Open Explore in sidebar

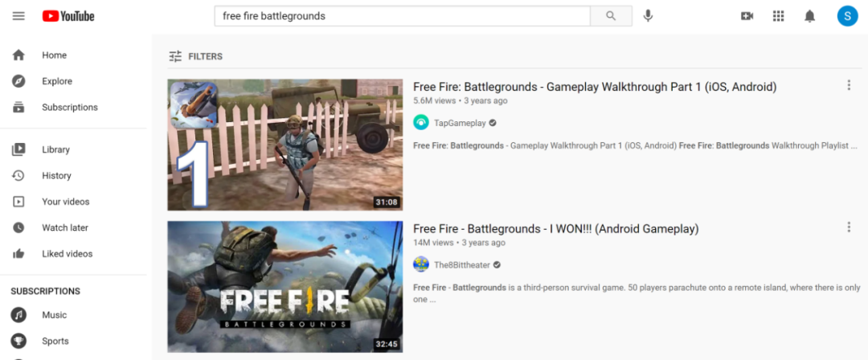pyautogui.click(x=56, y=81)
